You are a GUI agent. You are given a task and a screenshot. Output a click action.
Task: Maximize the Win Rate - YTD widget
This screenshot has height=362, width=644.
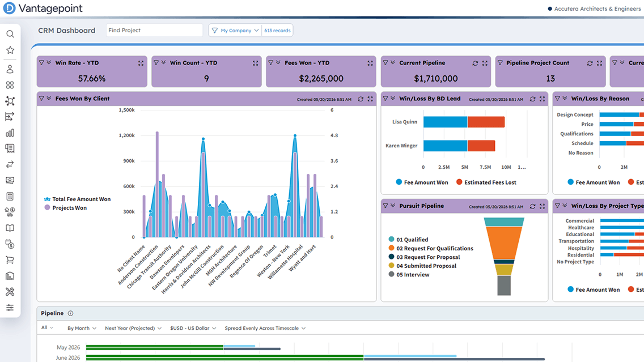(141, 63)
